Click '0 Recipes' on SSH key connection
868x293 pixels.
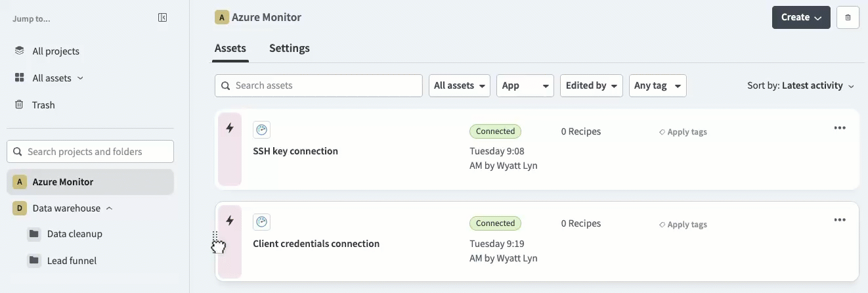581,131
